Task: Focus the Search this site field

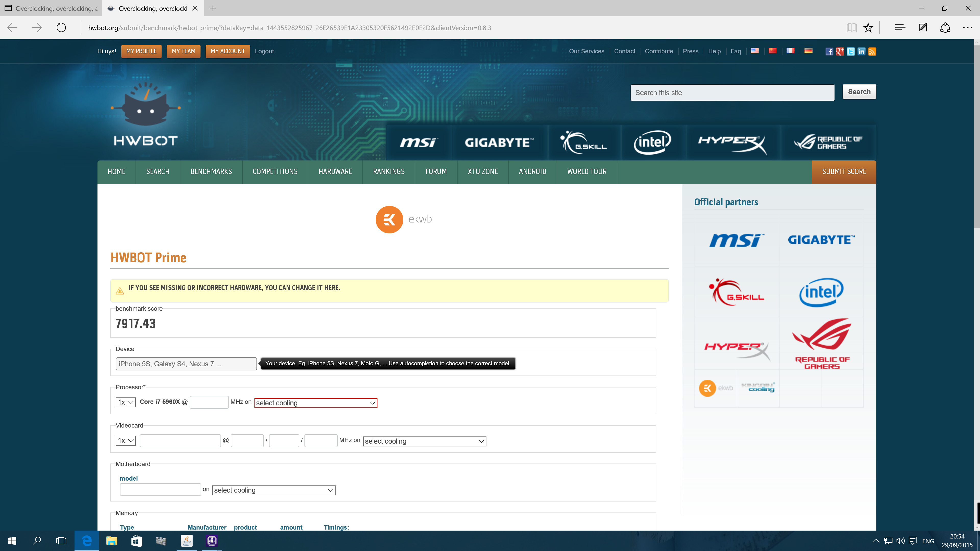Action: tap(732, 93)
